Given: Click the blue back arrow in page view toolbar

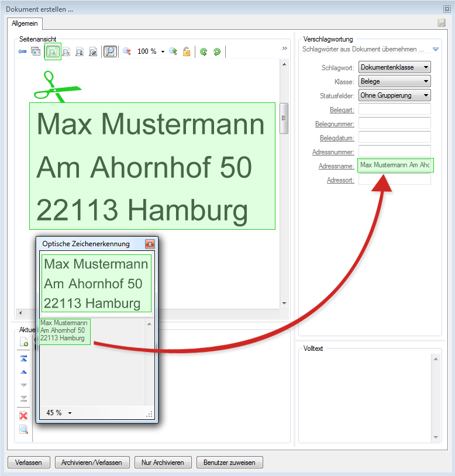Looking at the screenshot, I should (x=22, y=51).
